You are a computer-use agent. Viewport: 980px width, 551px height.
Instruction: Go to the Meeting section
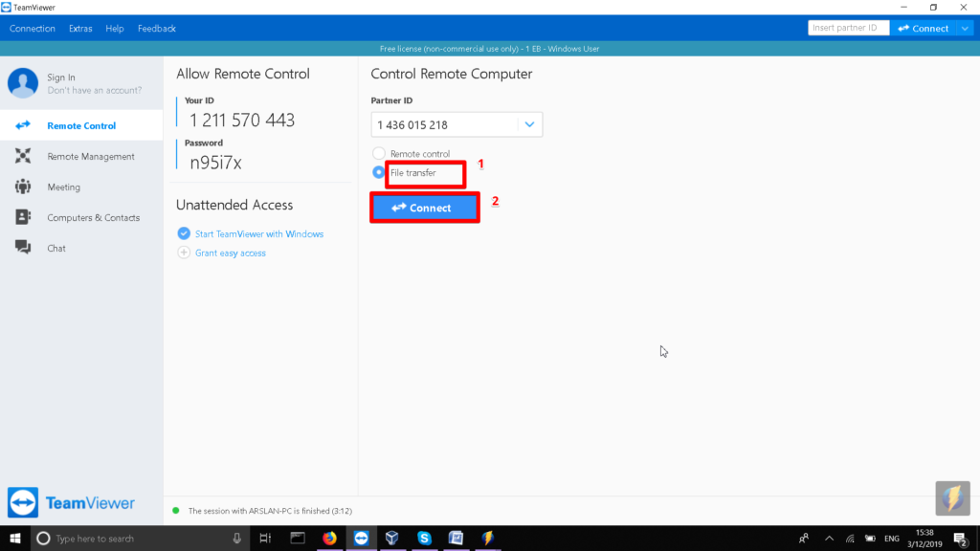pyautogui.click(x=81, y=187)
